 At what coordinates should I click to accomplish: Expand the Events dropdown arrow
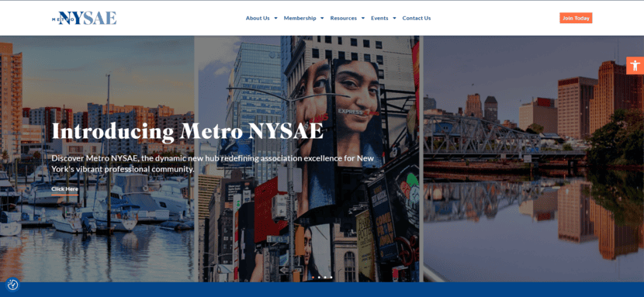[x=394, y=18]
